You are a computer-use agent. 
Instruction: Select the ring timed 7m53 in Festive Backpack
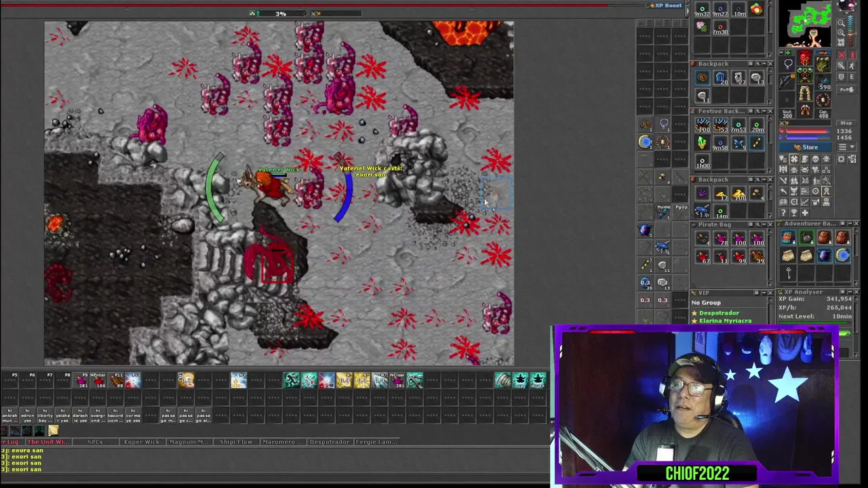(x=738, y=125)
